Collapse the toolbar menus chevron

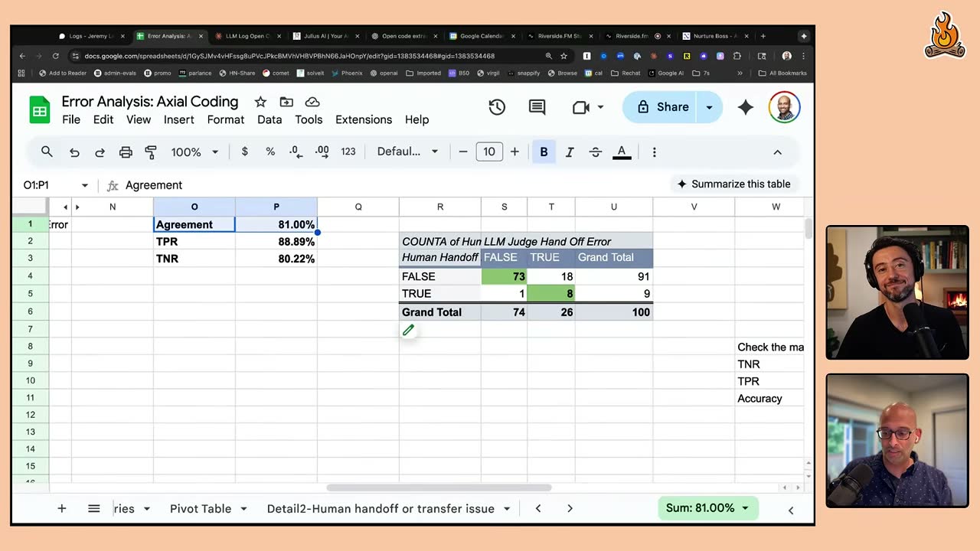777,152
